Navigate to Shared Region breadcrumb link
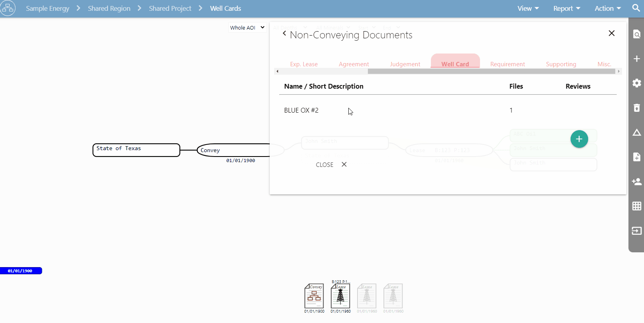The height and width of the screenshot is (323, 644). [109, 8]
